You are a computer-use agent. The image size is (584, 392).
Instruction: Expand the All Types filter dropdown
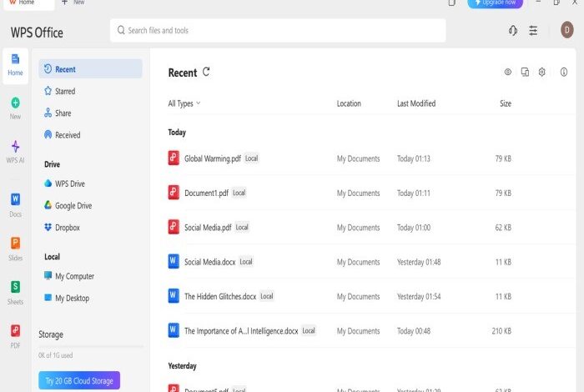(184, 103)
